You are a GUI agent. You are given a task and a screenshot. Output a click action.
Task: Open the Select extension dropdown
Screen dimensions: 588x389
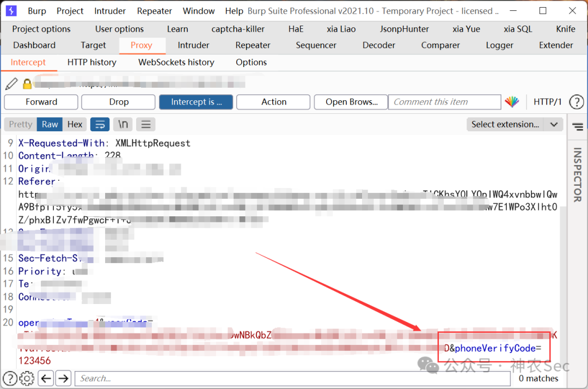coord(514,124)
